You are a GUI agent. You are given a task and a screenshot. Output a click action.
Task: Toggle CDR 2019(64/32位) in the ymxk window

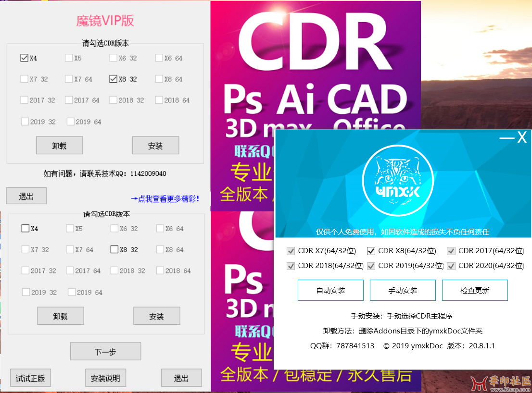pyautogui.click(x=371, y=266)
